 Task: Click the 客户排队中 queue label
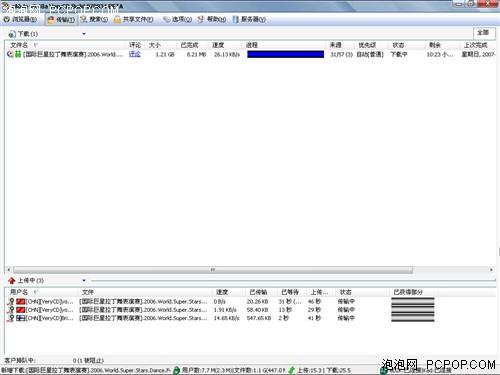pos(19,360)
